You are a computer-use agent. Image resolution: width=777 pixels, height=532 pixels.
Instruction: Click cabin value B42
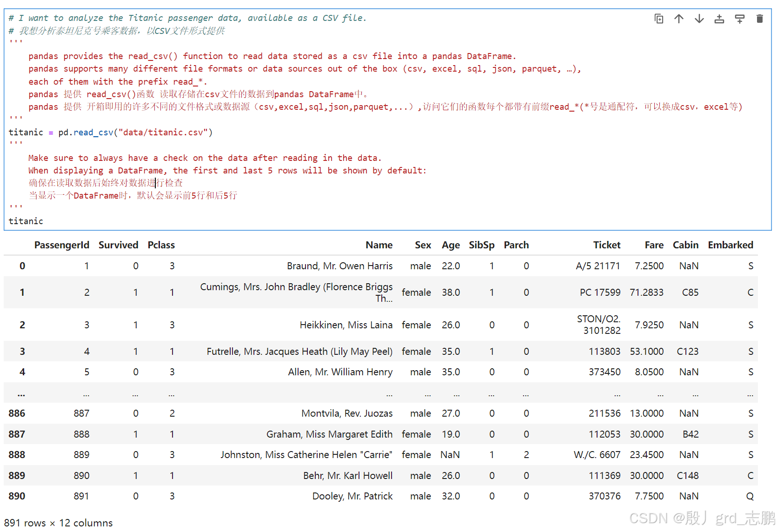[x=691, y=434]
